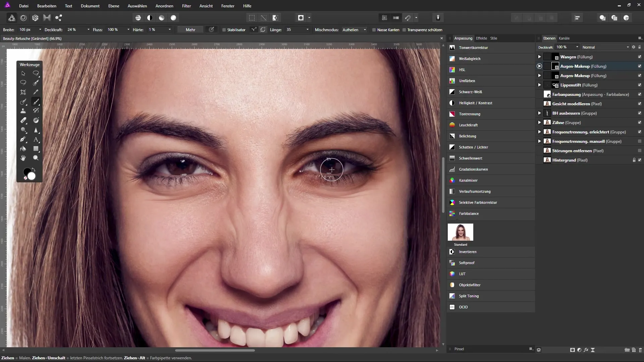Delete layer trash icon in Layers panel
The width and height of the screenshot is (644, 362).
tap(640, 350)
